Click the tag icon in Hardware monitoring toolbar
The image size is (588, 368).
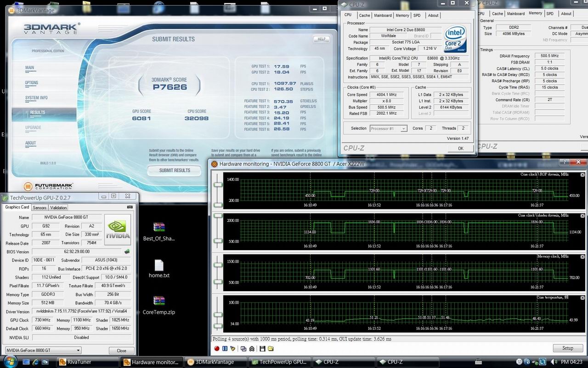(x=232, y=348)
